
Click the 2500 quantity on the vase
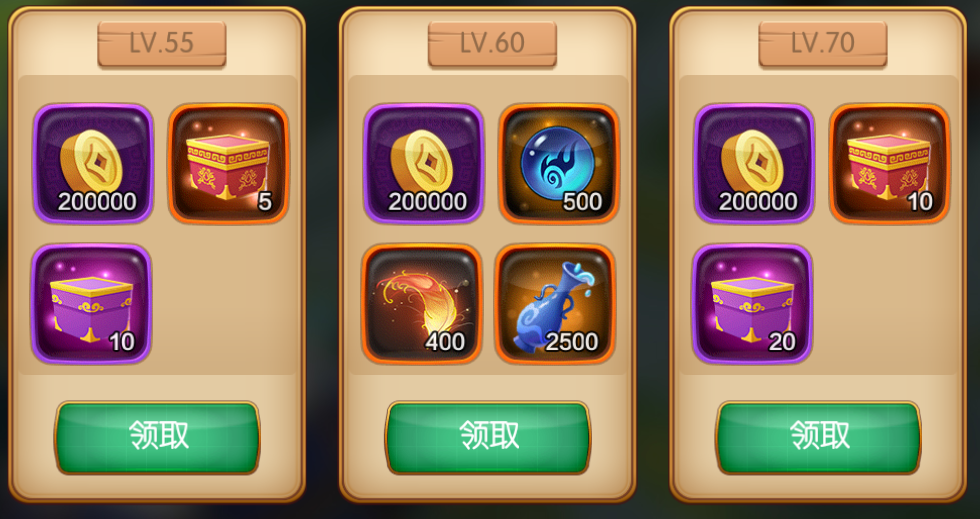(571, 342)
